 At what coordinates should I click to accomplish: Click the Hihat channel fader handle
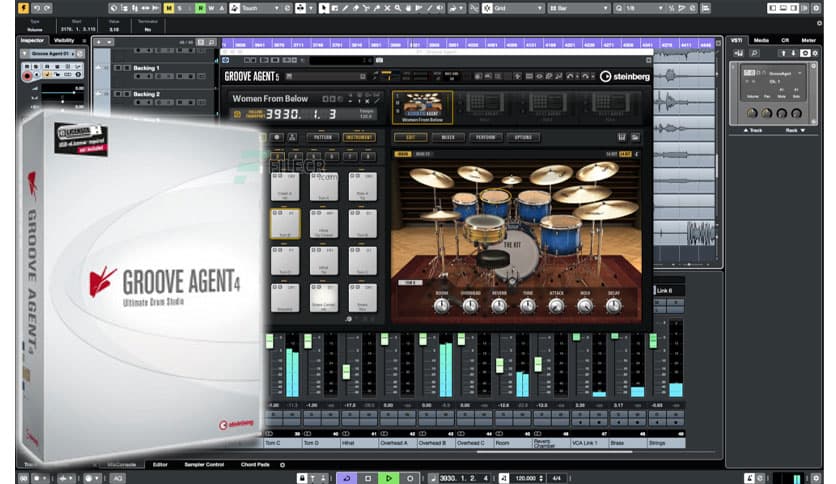[x=347, y=372]
